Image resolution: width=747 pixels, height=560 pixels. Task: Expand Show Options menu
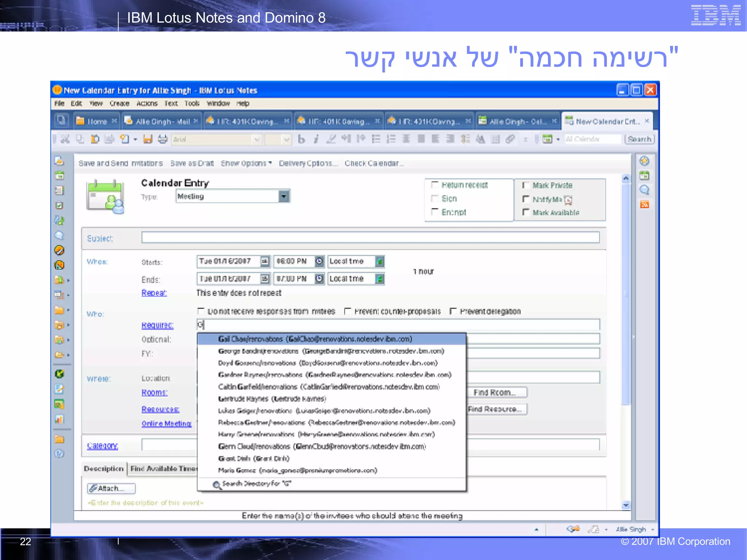(246, 163)
